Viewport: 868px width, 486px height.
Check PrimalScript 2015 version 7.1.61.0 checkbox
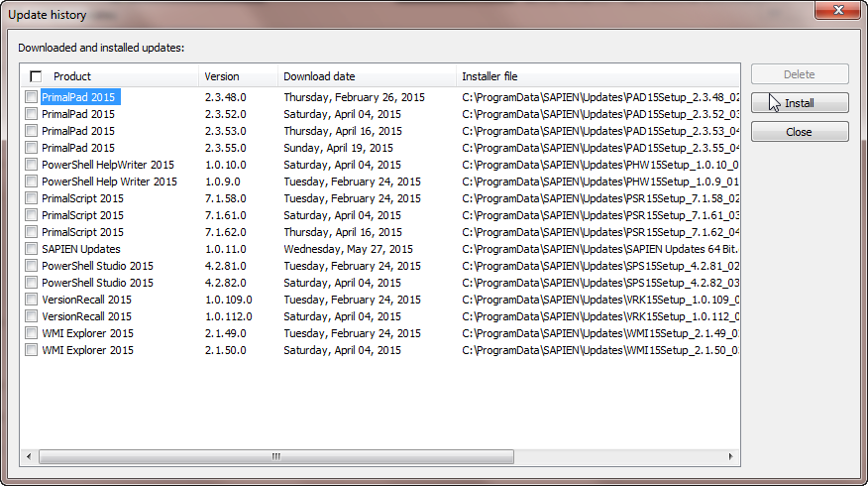click(x=31, y=215)
